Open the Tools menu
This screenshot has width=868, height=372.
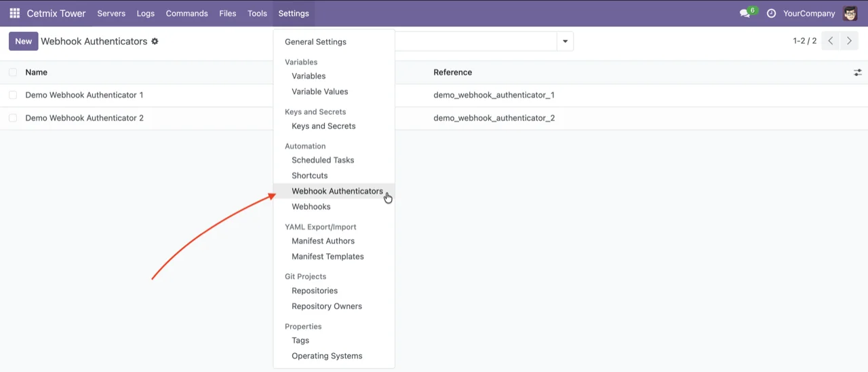pos(257,14)
